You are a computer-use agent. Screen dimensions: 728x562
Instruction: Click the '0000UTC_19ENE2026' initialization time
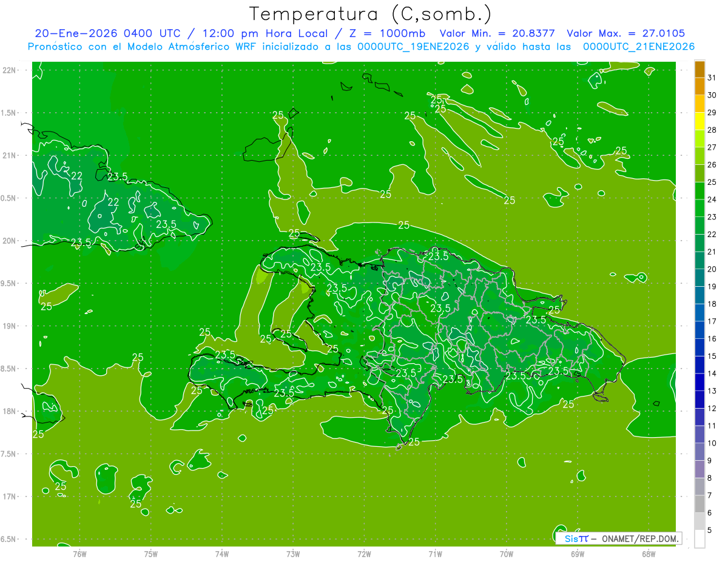pos(413,47)
